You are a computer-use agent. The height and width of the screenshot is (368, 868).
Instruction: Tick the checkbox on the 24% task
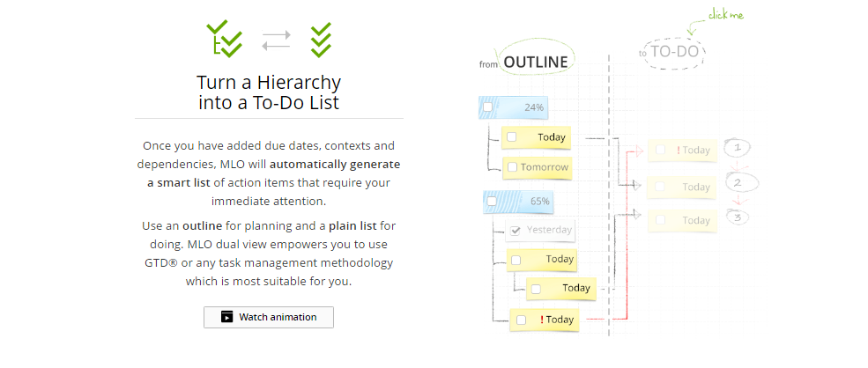[x=489, y=107]
